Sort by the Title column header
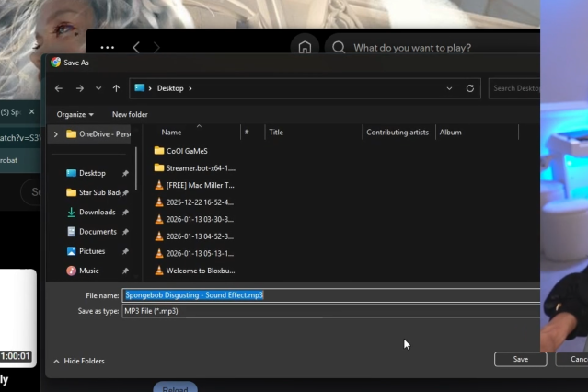 click(276, 132)
